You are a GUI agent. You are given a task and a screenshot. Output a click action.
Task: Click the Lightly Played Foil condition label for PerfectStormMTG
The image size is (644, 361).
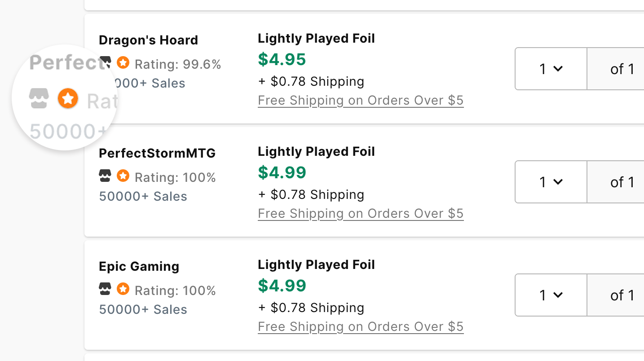pos(316,151)
